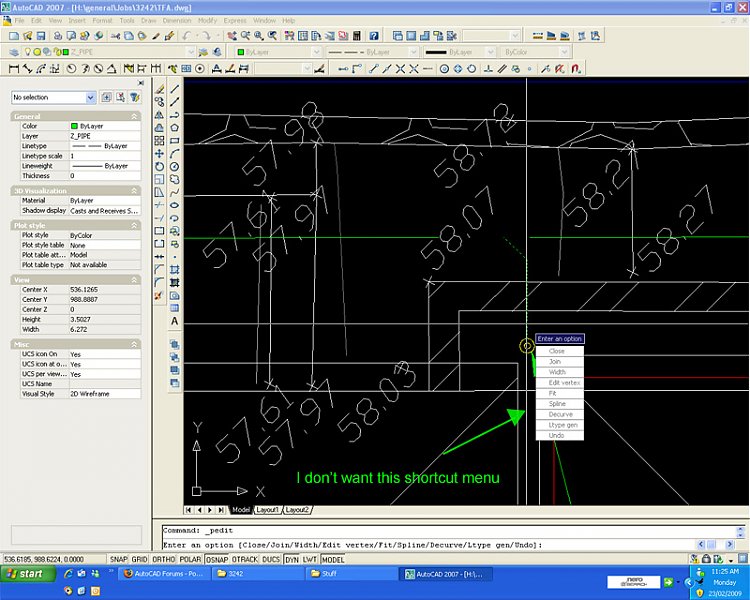Screen dimensions: 750x600
Task: Toggle OTRACK in status bar
Action: point(245,559)
